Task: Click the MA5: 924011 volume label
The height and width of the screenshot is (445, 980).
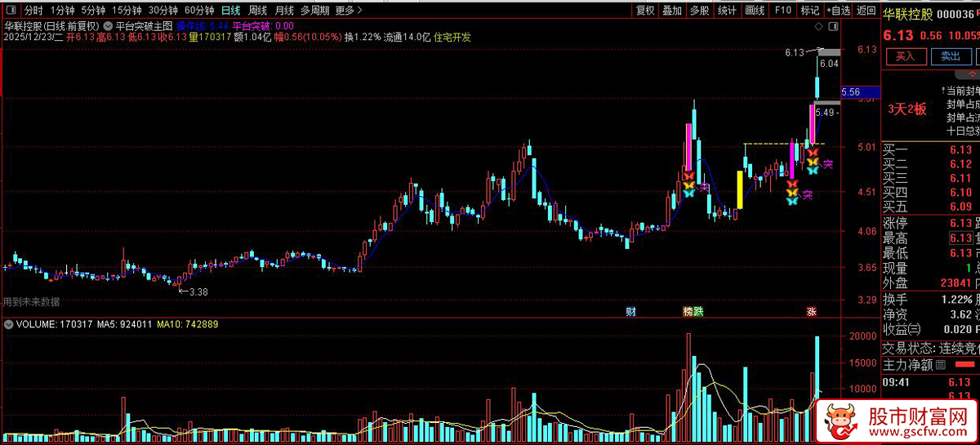Action: click(x=124, y=324)
